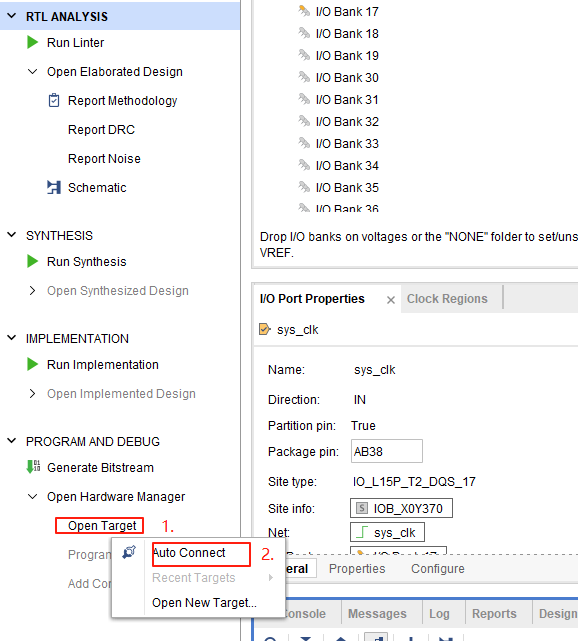Click the I/O Bank 19 pin icon
The height and width of the screenshot is (641, 578).
(304, 55)
